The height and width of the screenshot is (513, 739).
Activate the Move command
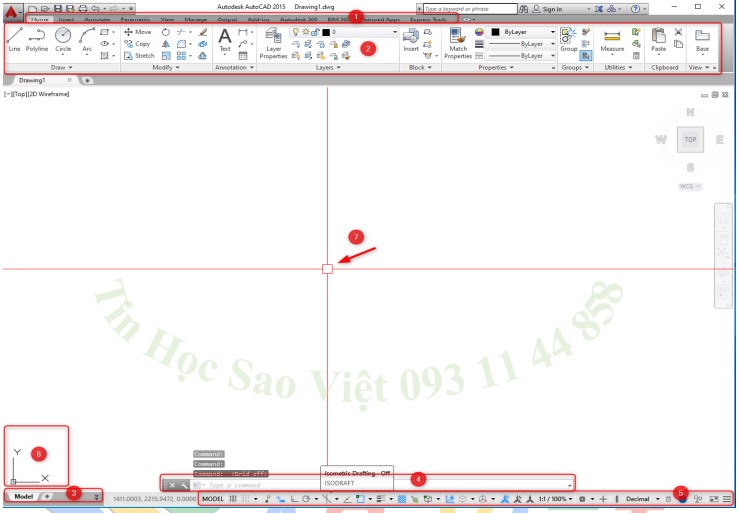[x=138, y=32]
